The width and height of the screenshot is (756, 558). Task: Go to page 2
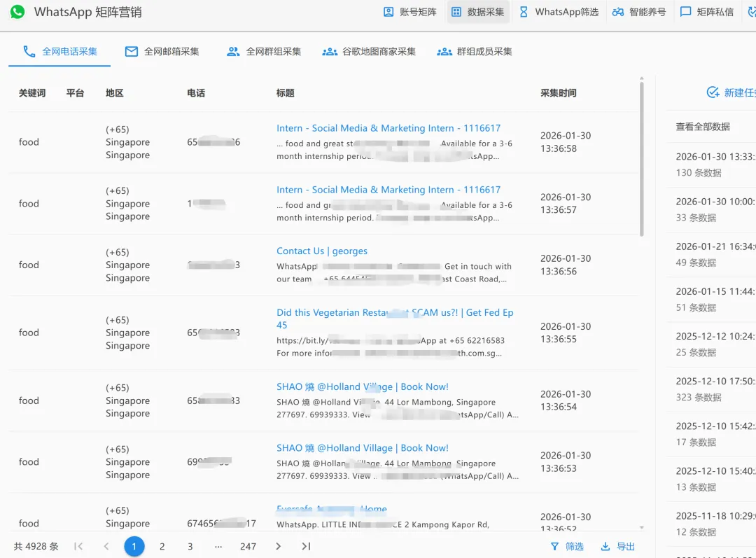[x=162, y=546]
